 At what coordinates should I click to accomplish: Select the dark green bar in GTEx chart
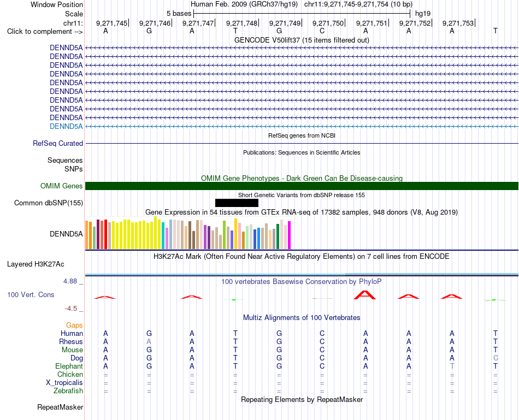click(278, 236)
